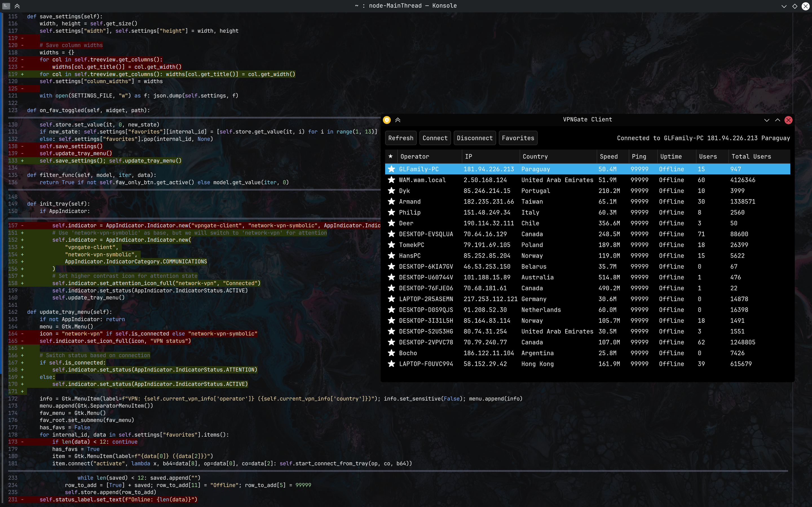Click the Connect button

point(435,138)
